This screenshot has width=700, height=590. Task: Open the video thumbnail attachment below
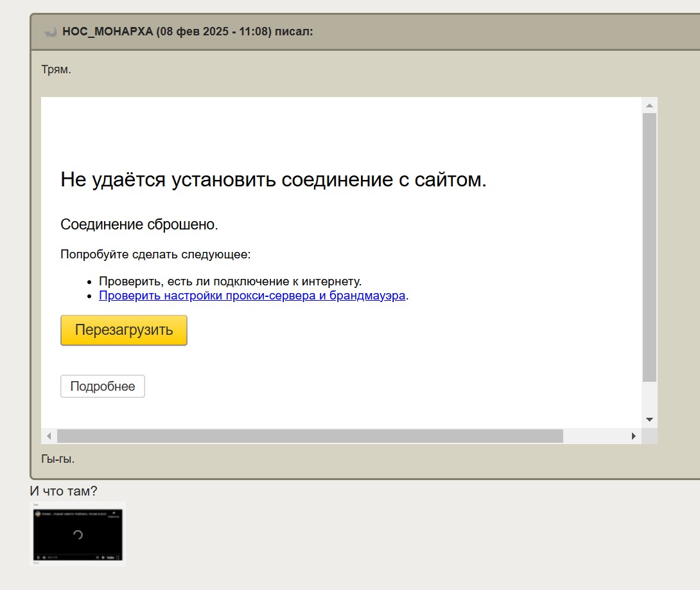[78, 534]
